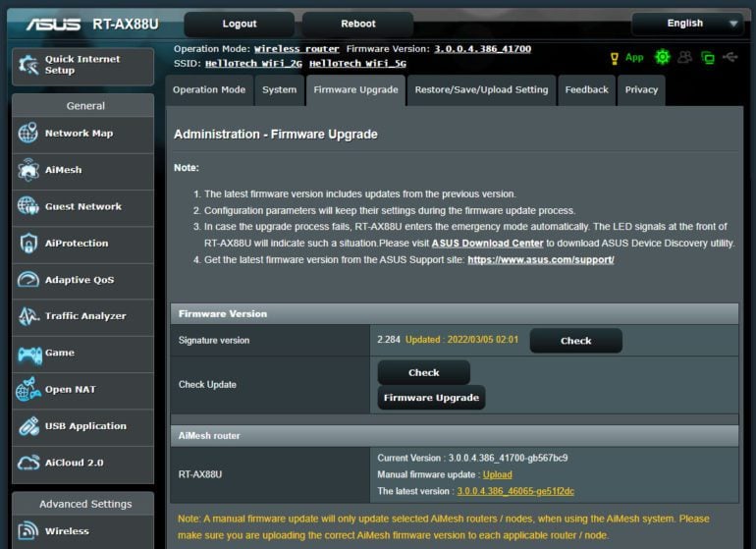The image size is (756, 549).
Task: Open the ASUS Download Center link
Action: (487, 243)
